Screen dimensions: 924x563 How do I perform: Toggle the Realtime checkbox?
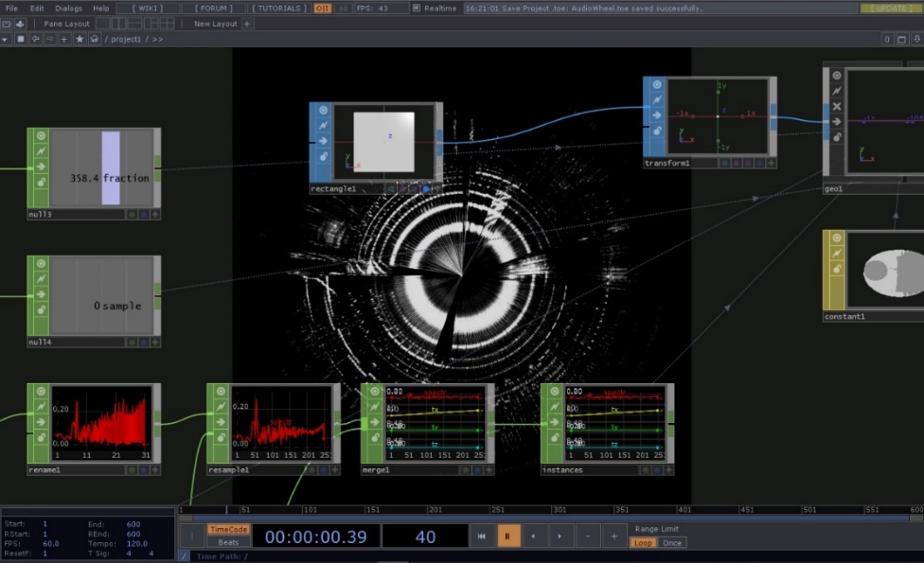click(x=417, y=9)
